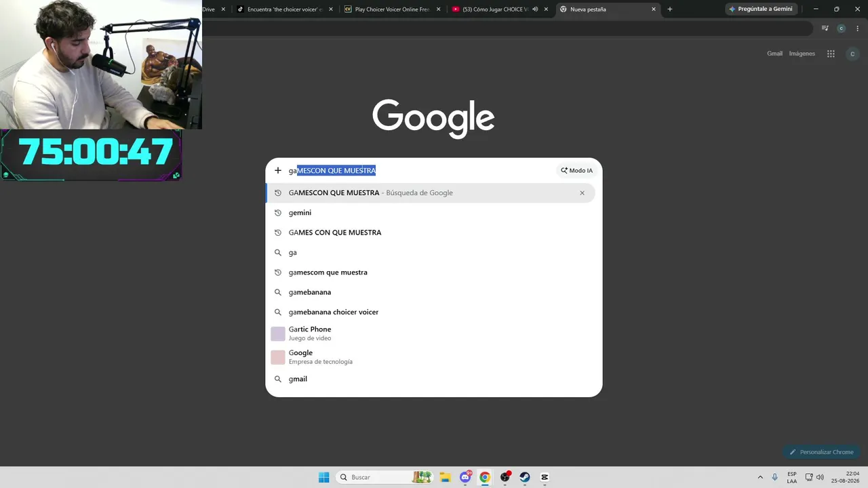The image size is (868, 488).
Task: Open network settings in system tray
Action: [809, 477]
